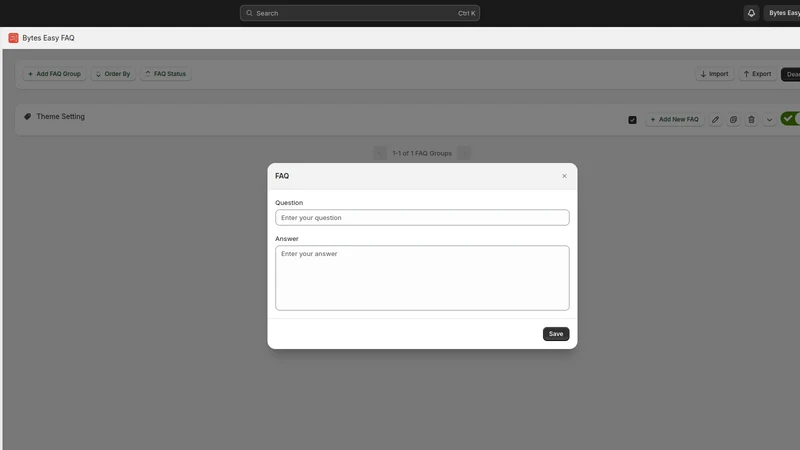Open the Order By dropdown
This screenshot has width=800, height=450.
tap(113, 74)
